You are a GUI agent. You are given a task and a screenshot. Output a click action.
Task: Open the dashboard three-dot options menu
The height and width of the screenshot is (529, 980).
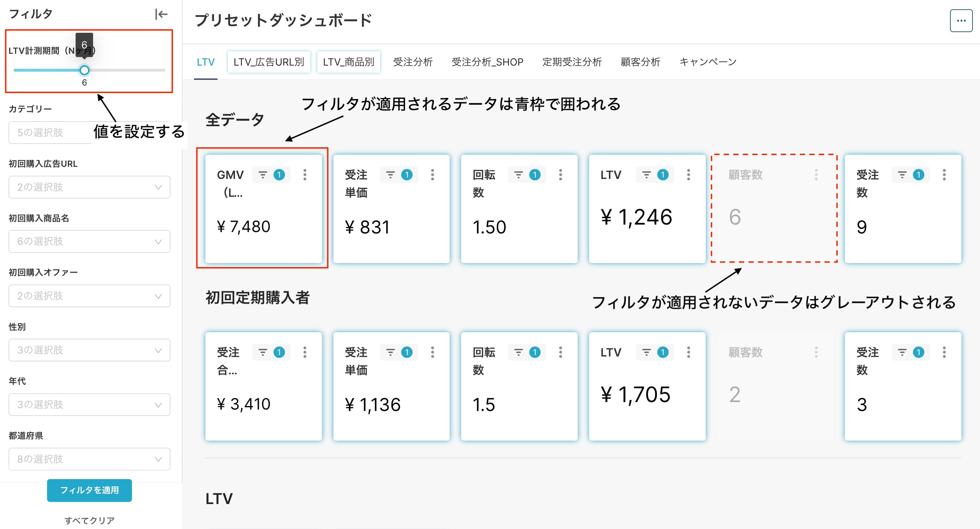point(961,21)
